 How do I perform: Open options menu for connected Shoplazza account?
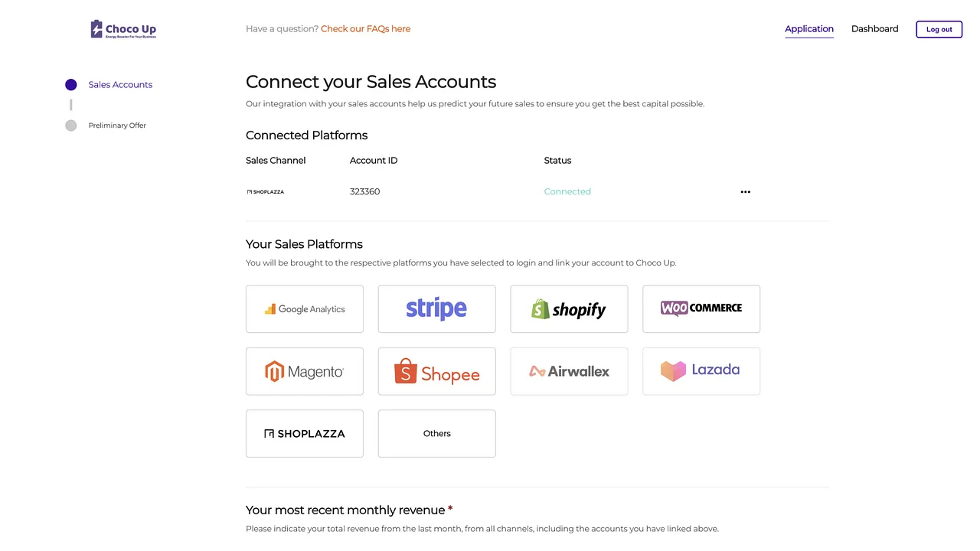pyautogui.click(x=745, y=192)
